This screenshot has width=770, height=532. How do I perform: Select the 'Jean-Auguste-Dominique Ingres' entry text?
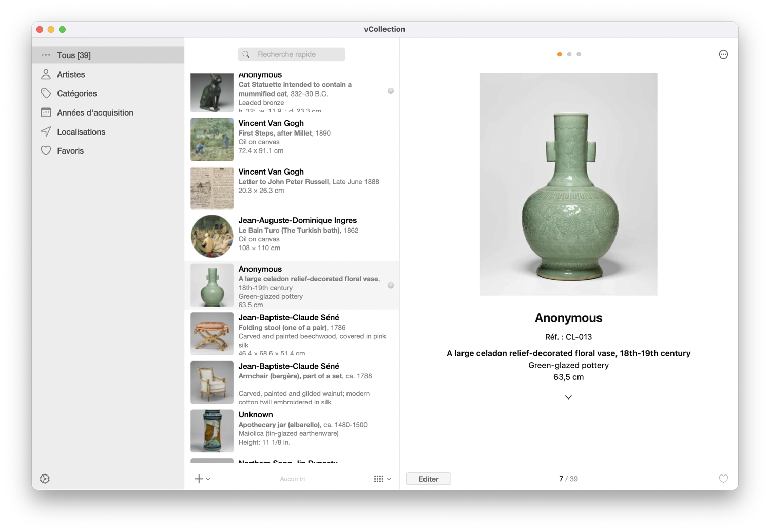click(297, 220)
